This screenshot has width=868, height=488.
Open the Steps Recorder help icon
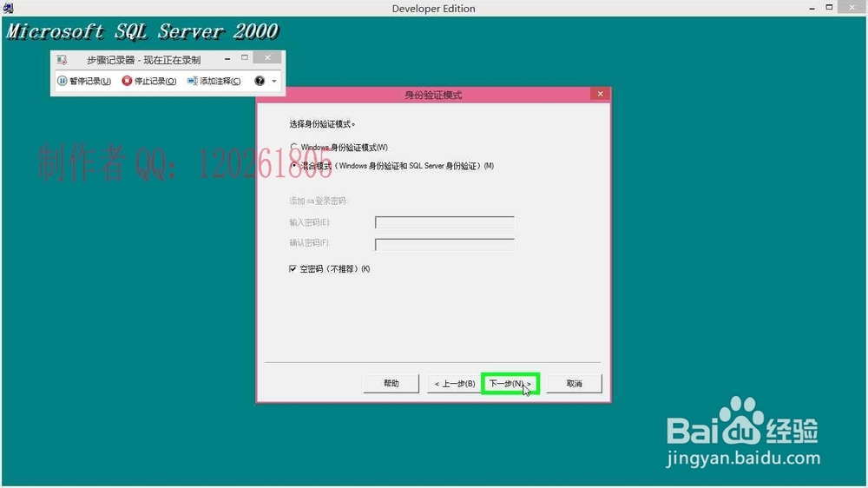(260, 81)
